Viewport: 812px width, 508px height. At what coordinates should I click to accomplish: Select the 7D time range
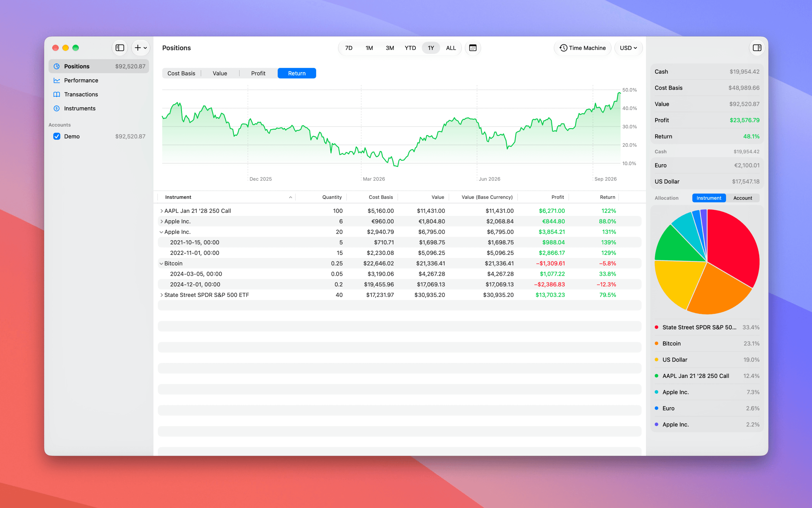point(348,48)
